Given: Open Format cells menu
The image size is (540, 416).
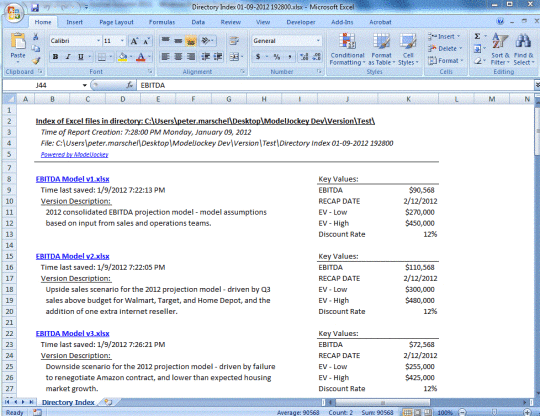Looking at the screenshot, I should point(445,61).
